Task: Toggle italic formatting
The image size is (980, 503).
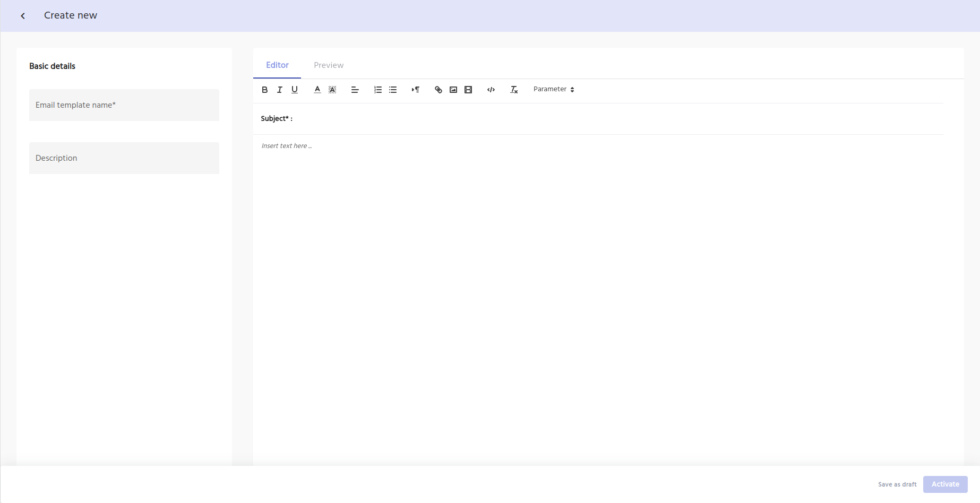Action: [279, 90]
